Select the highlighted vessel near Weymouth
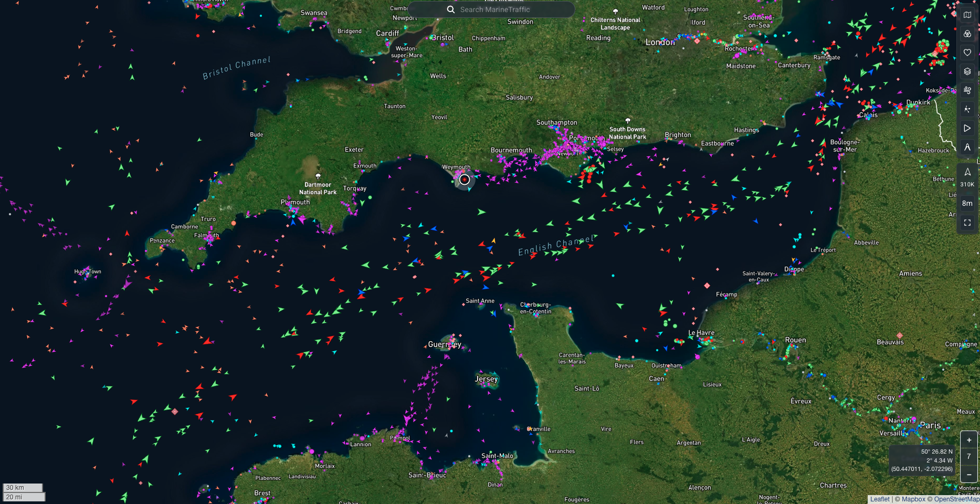 [465, 180]
